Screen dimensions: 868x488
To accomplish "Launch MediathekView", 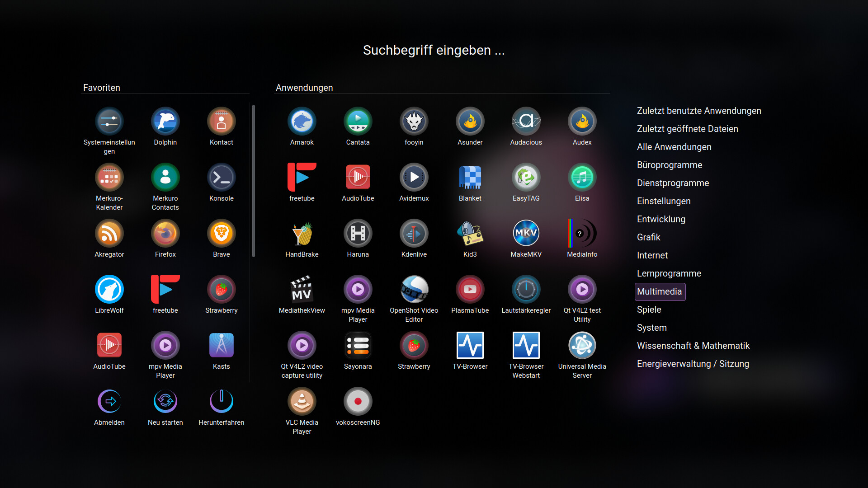I will [302, 295].
